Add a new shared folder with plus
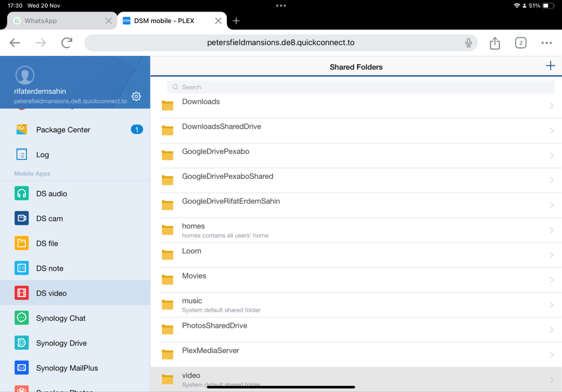Screen dimensions: 562x392 pyautogui.click(x=550, y=66)
